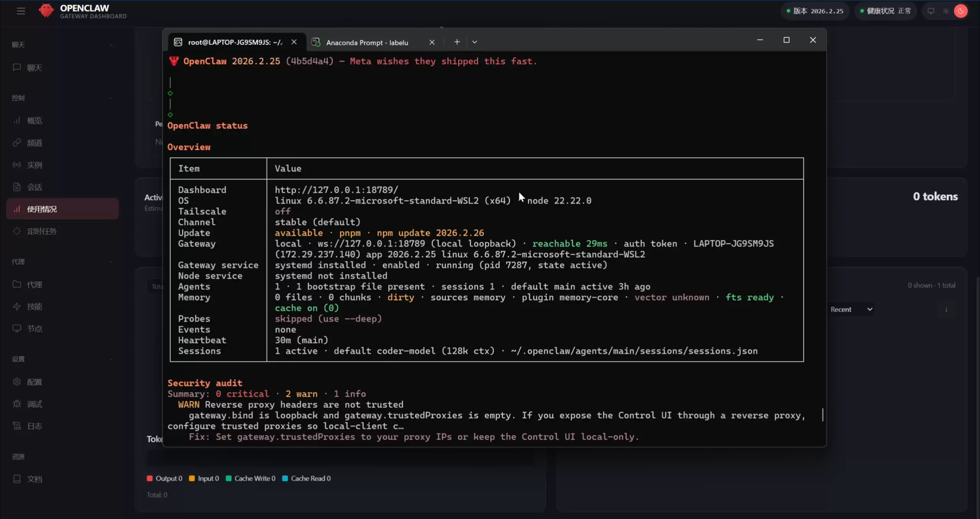Click the OpenClaw lobster logo
The height and width of the screenshot is (519, 980).
pyautogui.click(x=46, y=11)
